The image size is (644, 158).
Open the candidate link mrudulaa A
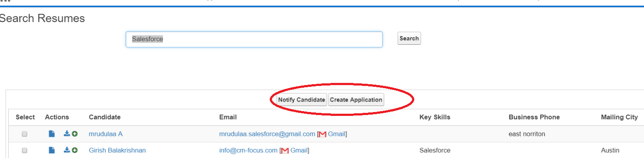(106, 134)
